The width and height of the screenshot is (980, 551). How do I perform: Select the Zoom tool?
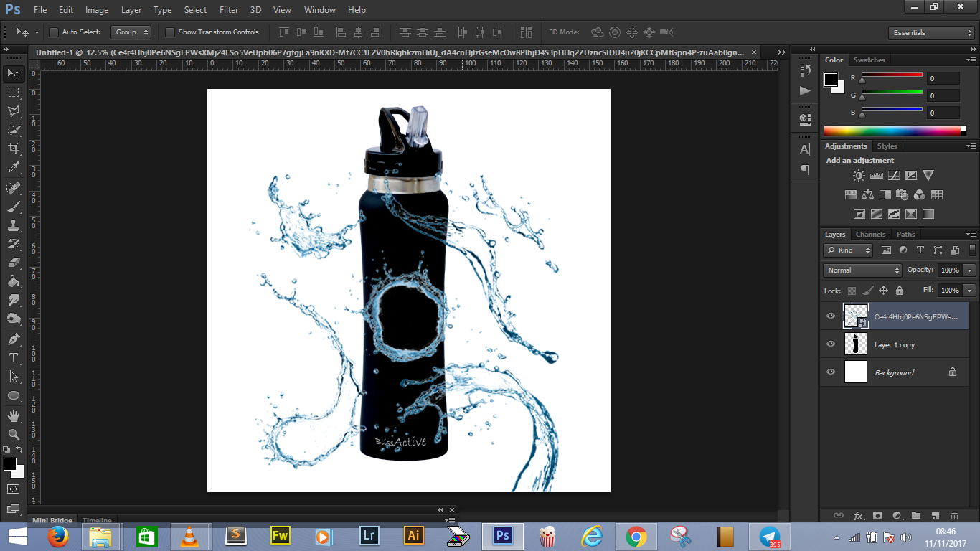click(12, 434)
